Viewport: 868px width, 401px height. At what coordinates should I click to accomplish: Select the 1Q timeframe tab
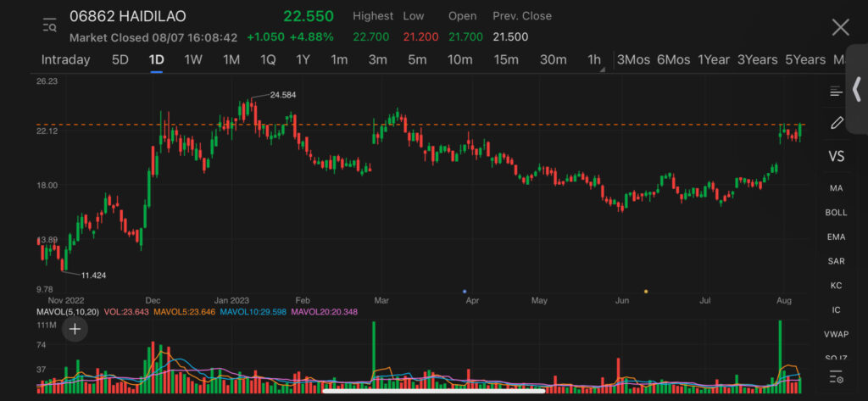tap(268, 60)
